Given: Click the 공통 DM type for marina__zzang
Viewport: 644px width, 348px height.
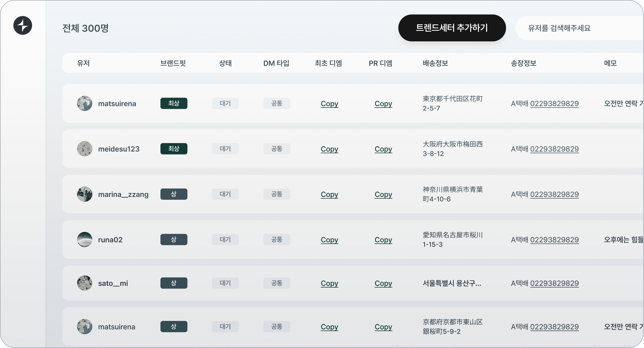Looking at the screenshot, I should (x=277, y=194).
